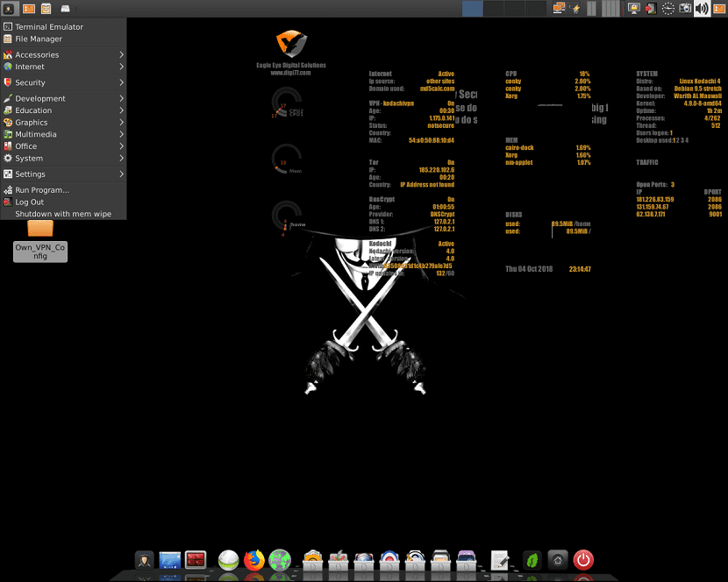728x582 pixels.
Task: Select the anonymous user avatar dock icon
Action: pos(144,558)
